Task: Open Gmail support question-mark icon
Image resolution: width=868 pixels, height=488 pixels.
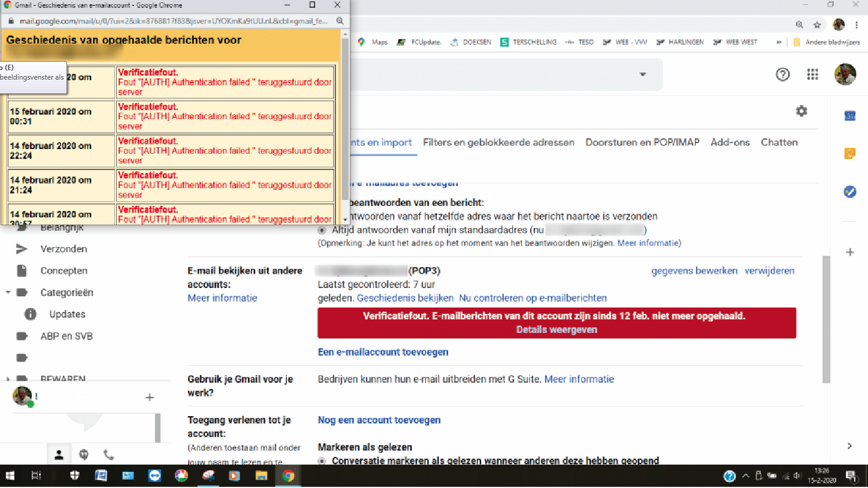Action: click(782, 75)
